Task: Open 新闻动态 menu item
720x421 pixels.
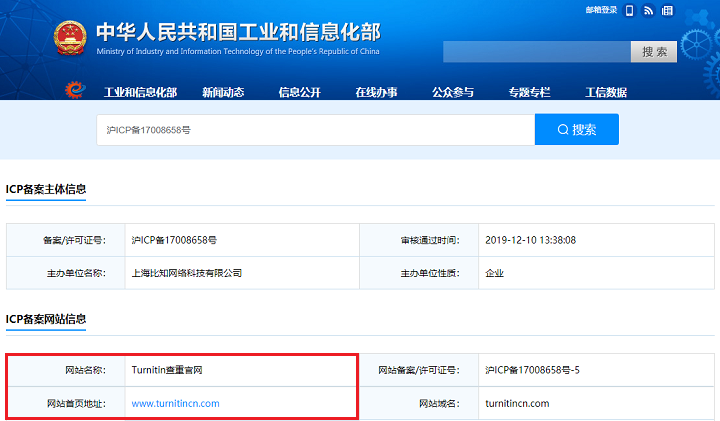Action: [x=223, y=92]
